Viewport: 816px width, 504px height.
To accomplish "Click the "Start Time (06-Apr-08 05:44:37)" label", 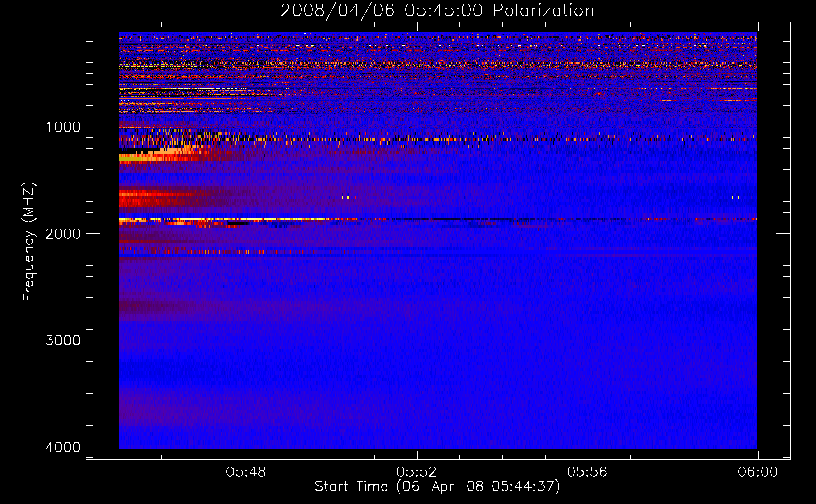I will point(437,487).
